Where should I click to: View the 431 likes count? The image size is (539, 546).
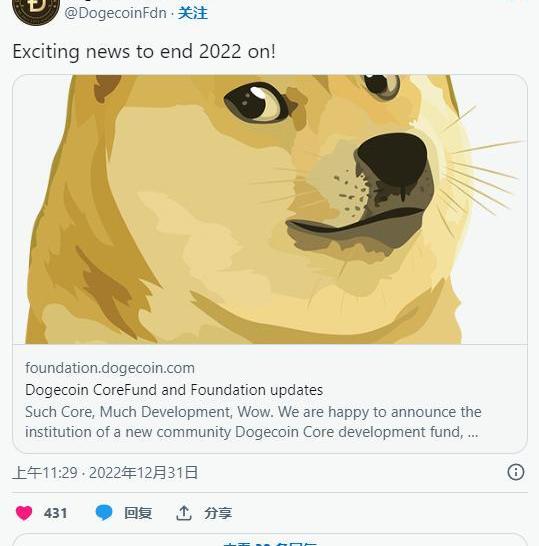[55, 513]
